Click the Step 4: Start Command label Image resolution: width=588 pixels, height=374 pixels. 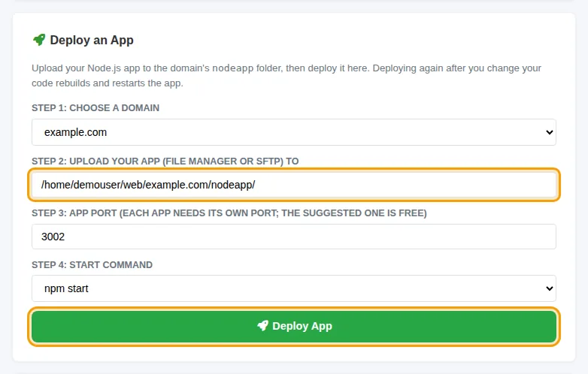coord(92,264)
